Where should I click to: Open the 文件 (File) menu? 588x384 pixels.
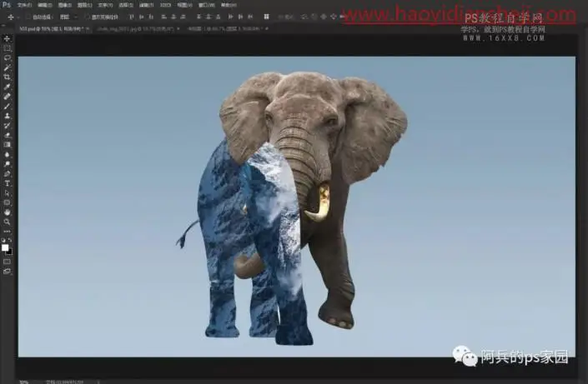pyautogui.click(x=25, y=5)
